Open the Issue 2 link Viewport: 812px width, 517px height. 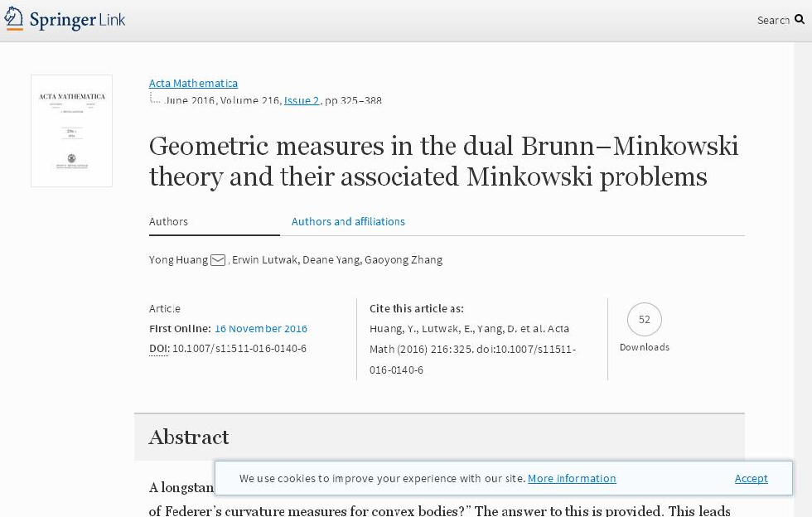click(x=302, y=100)
